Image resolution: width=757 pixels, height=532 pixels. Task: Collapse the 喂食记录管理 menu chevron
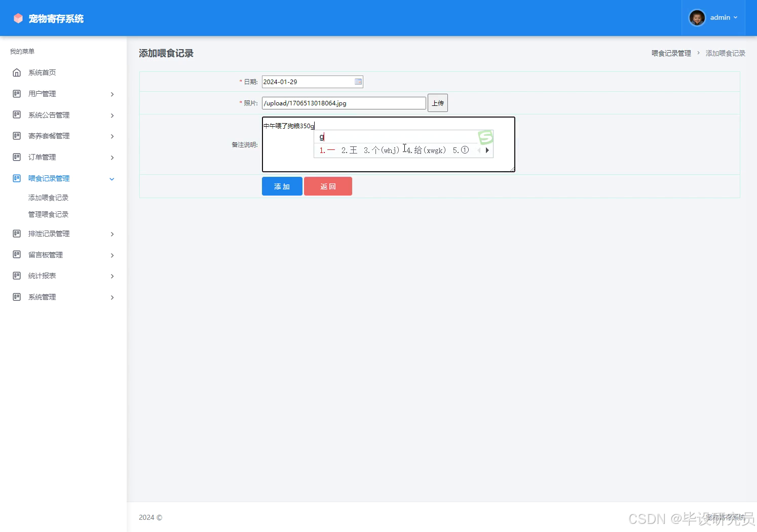(112, 179)
